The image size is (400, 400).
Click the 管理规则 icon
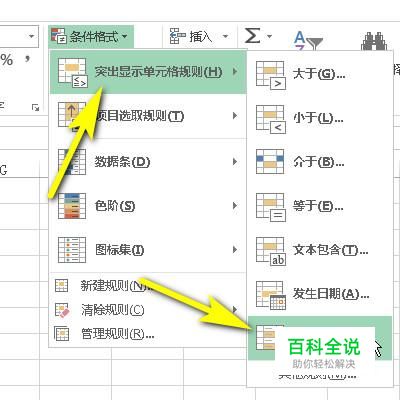62,334
